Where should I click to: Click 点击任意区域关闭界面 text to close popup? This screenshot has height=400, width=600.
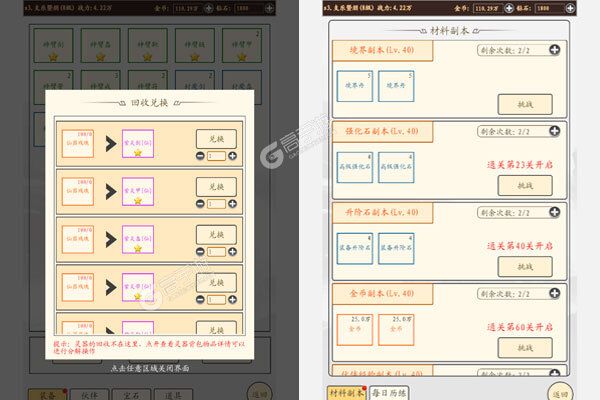(x=150, y=368)
